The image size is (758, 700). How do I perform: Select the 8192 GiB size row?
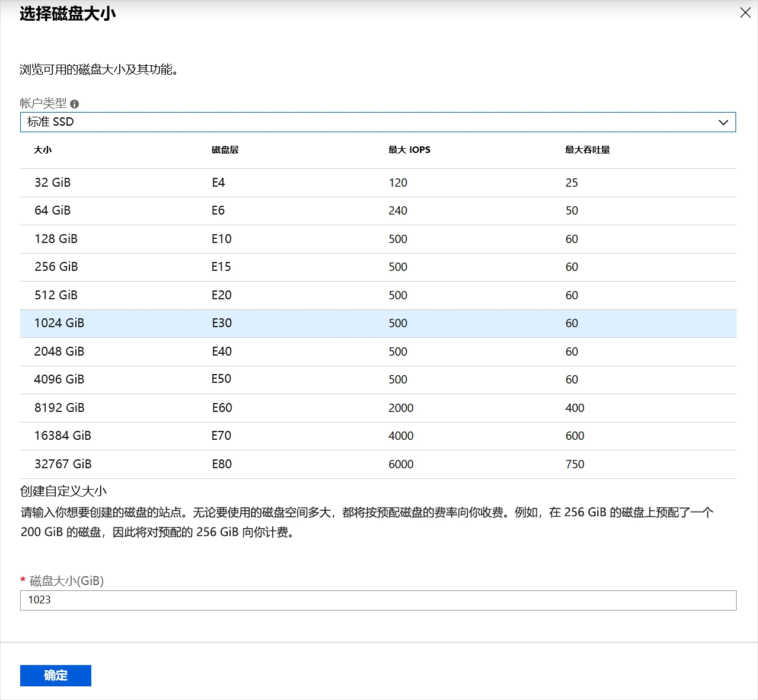click(378, 408)
